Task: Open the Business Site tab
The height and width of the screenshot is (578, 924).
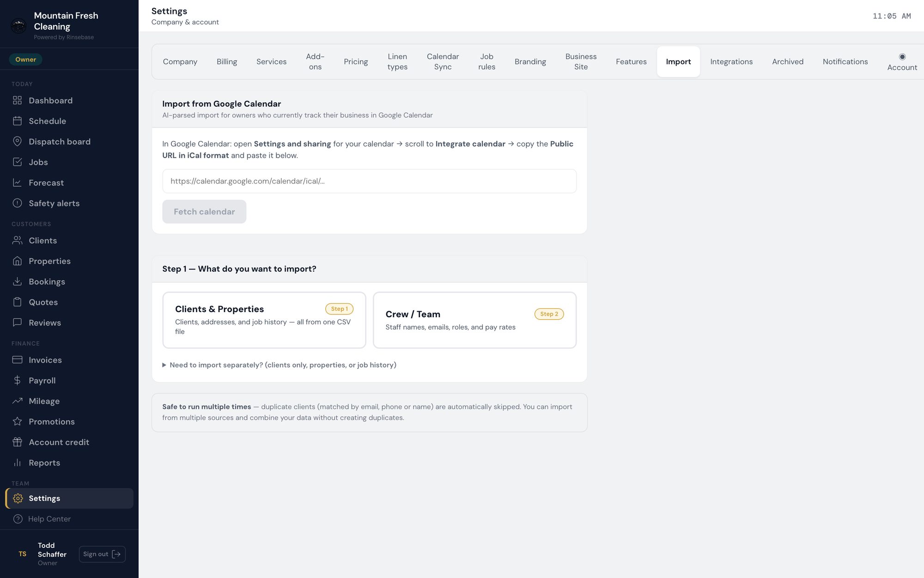Action: tap(581, 61)
